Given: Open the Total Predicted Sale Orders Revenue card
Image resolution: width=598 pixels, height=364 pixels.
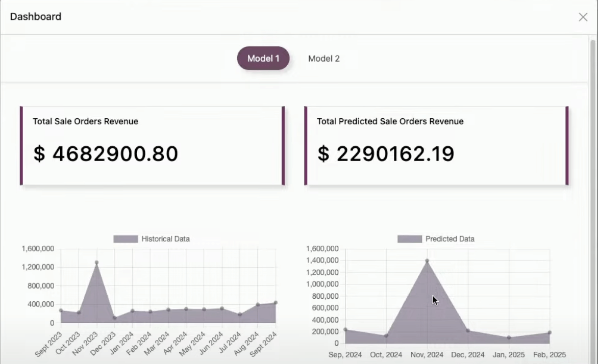Looking at the screenshot, I should [x=436, y=145].
